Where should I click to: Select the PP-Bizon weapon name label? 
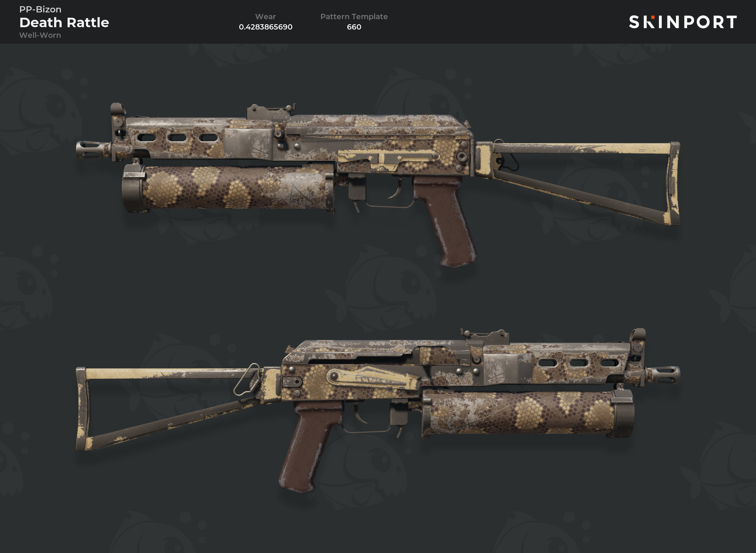coord(40,9)
